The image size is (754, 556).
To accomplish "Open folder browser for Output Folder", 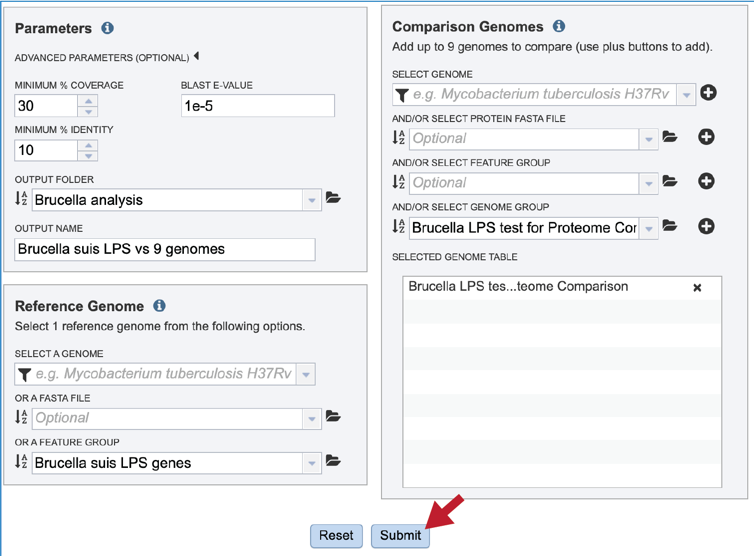I will [x=333, y=199].
